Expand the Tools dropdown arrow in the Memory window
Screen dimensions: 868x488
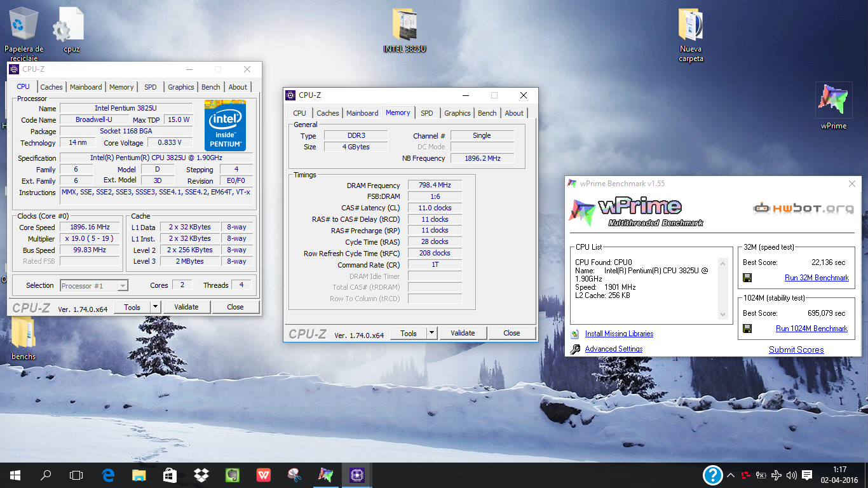431,333
